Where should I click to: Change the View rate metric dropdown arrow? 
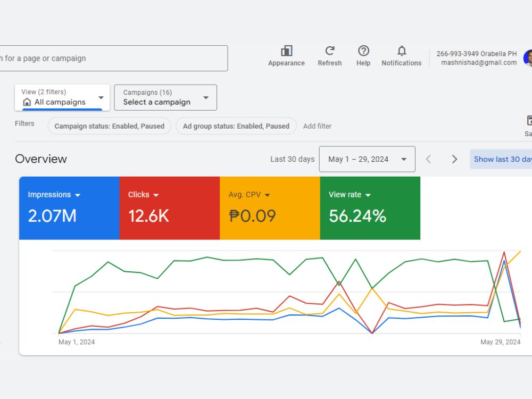pos(368,195)
